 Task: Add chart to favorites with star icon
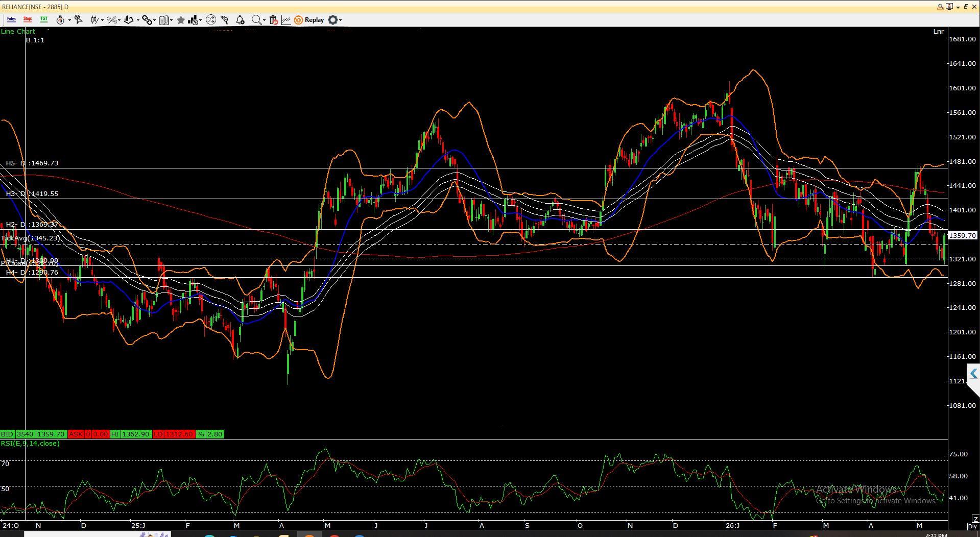pyautogui.click(x=181, y=20)
